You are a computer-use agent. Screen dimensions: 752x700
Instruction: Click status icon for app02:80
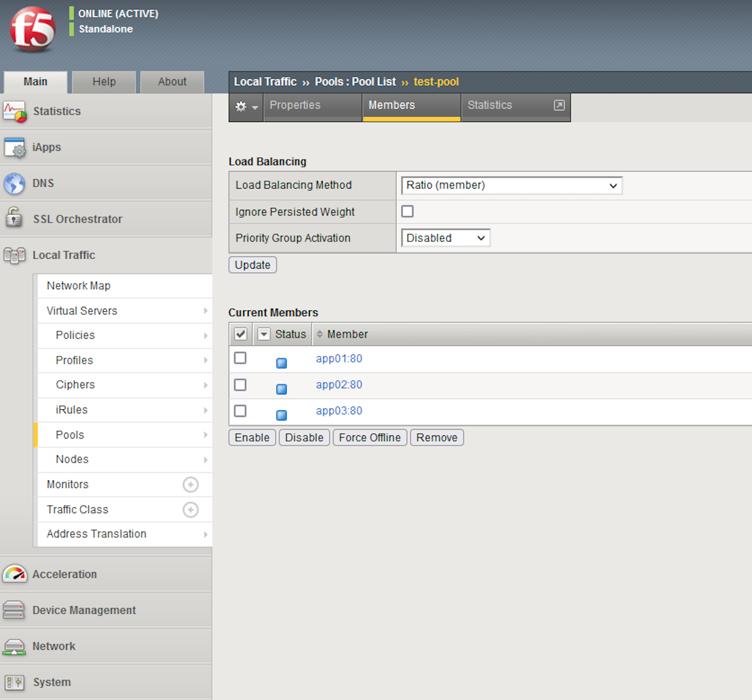[281, 389]
